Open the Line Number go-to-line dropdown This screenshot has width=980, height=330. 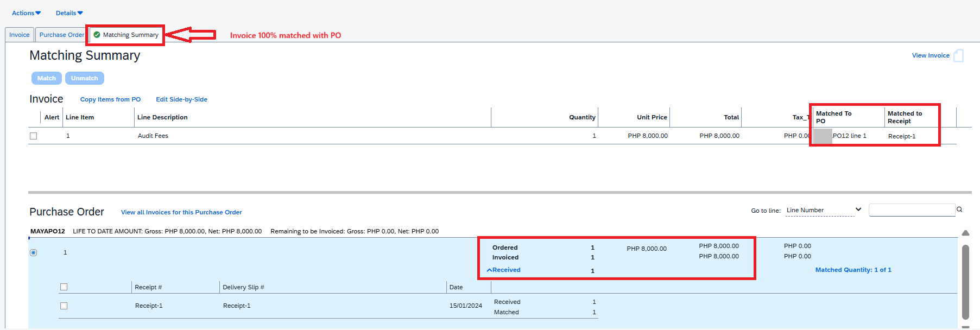tap(824, 210)
